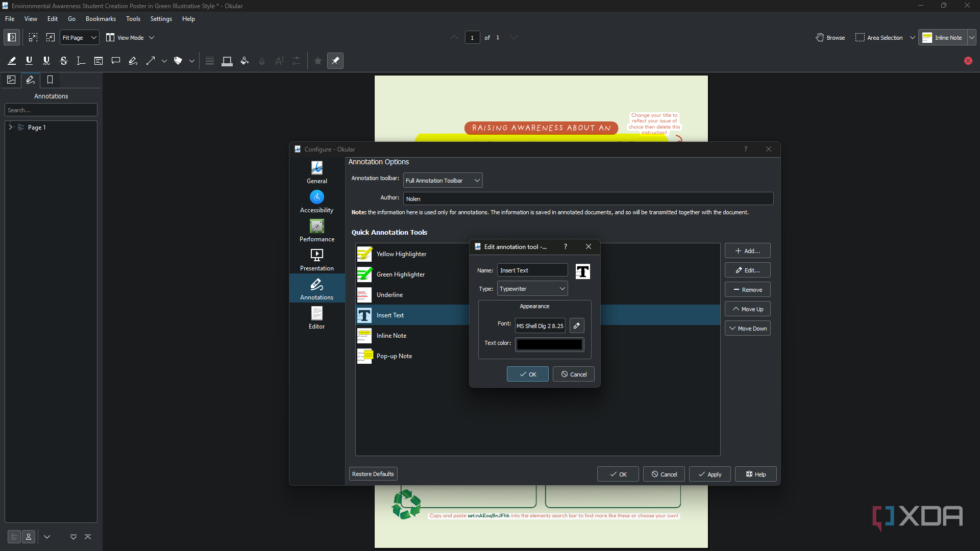Select the Highlighter annotation tool
The width and height of the screenshot is (980, 551).
point(12,61)
